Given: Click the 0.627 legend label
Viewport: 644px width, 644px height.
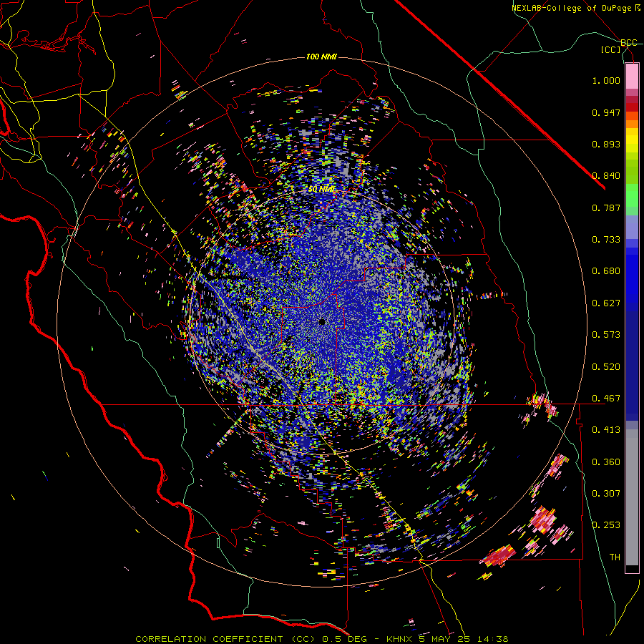Looking at the screenshot, I should (x=606, y=303).
